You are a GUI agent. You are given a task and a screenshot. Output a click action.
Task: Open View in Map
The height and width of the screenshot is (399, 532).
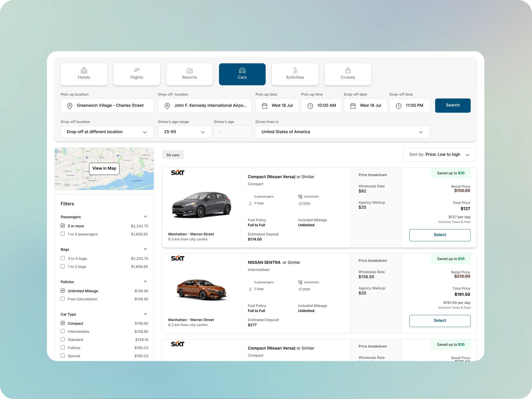[104, 168]
